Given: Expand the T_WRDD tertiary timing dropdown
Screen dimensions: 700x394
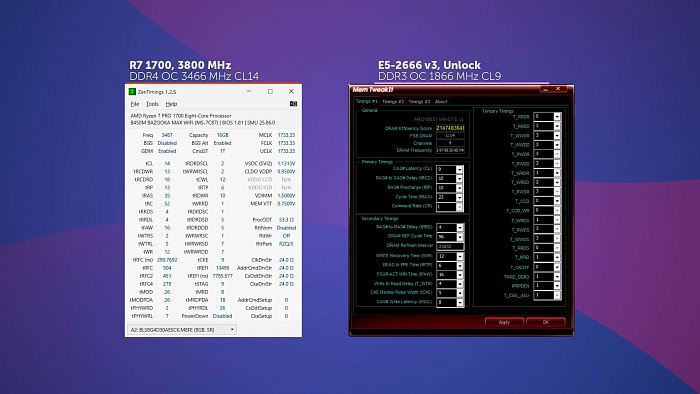Looking at the screenshot, I should tap(557, 182).
